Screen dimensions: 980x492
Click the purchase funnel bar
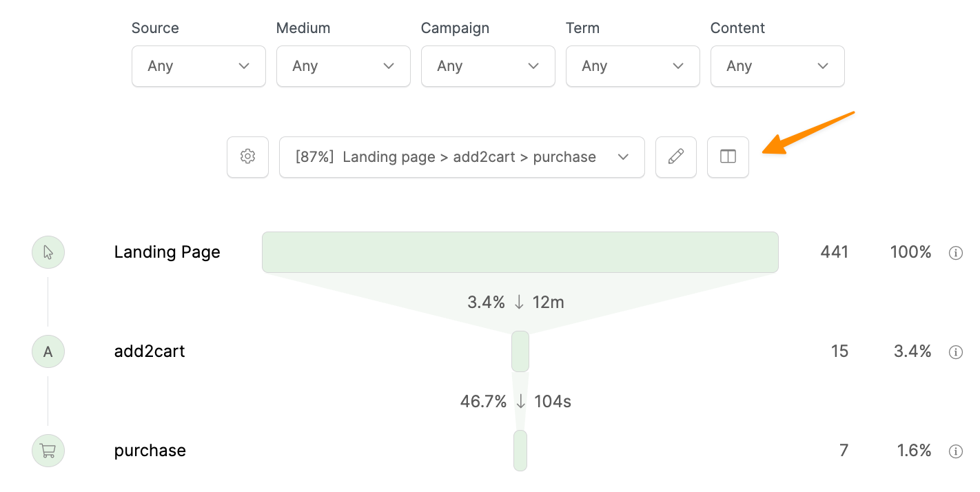coord(520,451)
